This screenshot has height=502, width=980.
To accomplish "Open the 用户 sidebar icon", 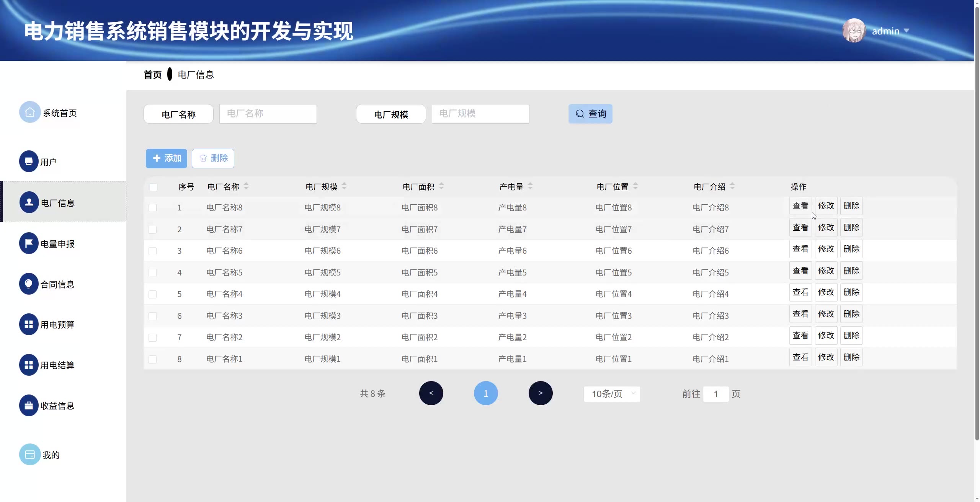I will pyautogui.click(x=29, y=161).
